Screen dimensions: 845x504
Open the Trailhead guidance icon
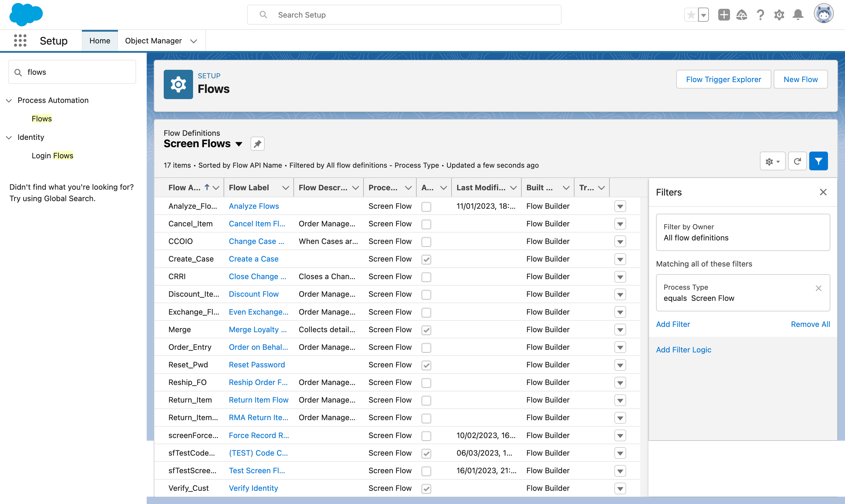[x=742, y=15]
